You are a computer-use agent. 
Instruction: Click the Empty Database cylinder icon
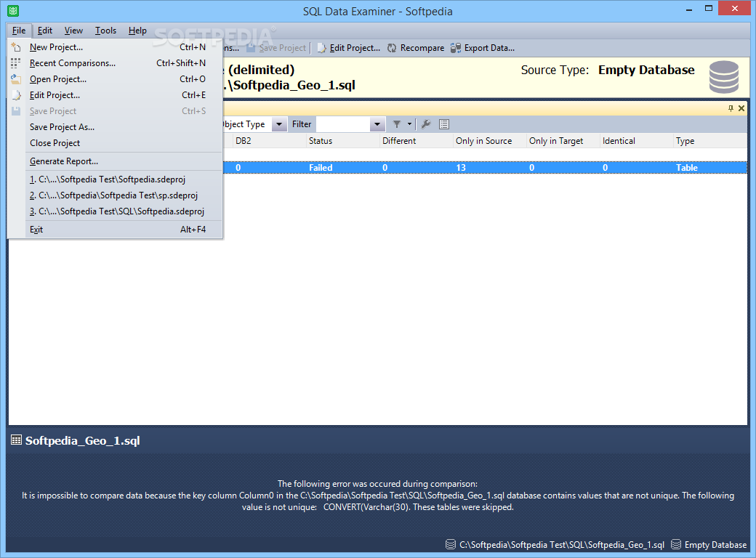(x=724, y=77)
